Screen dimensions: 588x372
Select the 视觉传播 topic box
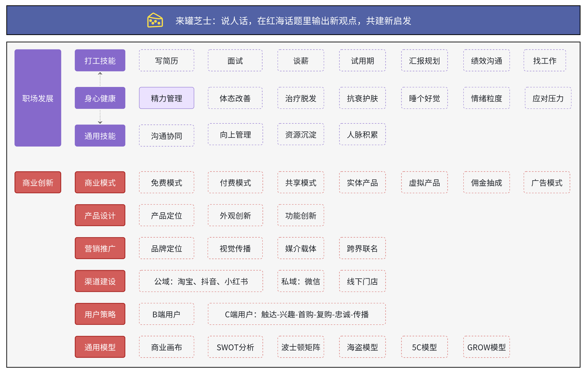coord(235,248)
